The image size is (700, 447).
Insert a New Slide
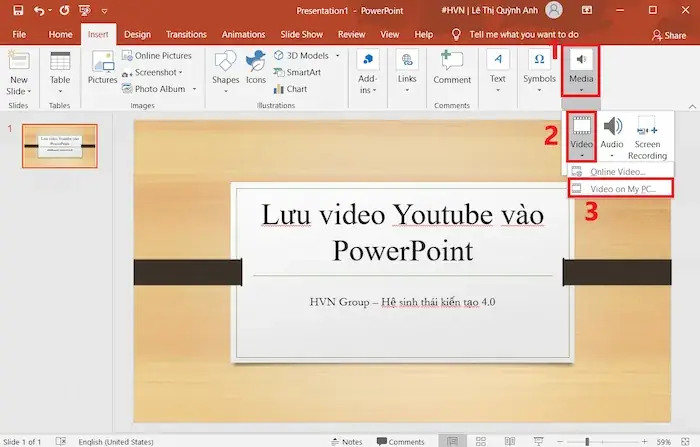coord(19,73)
